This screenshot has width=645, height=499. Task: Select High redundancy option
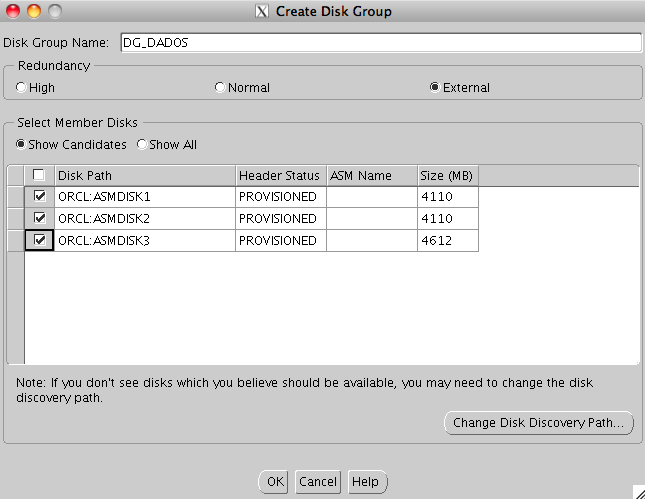tap(21, 87)
